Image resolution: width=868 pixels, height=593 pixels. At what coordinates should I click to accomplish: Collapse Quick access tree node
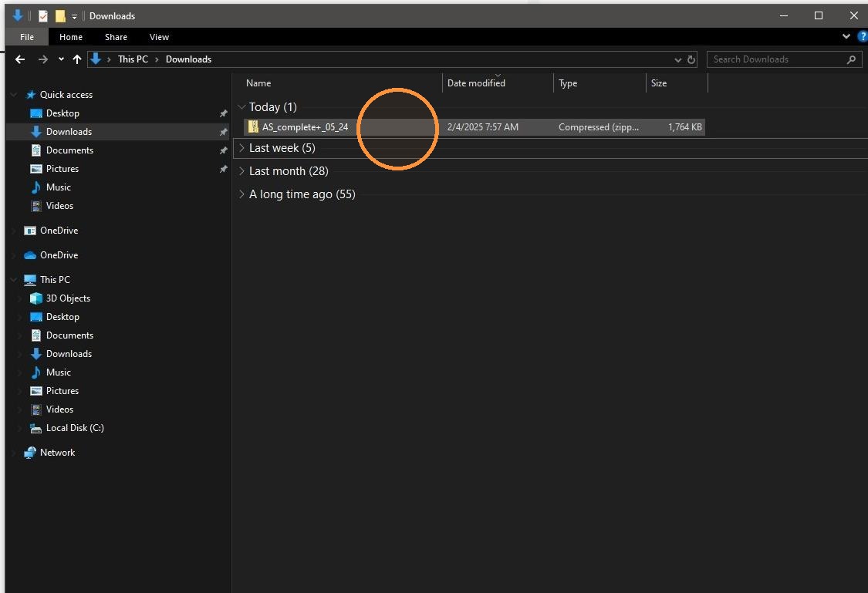pos(14,95)
